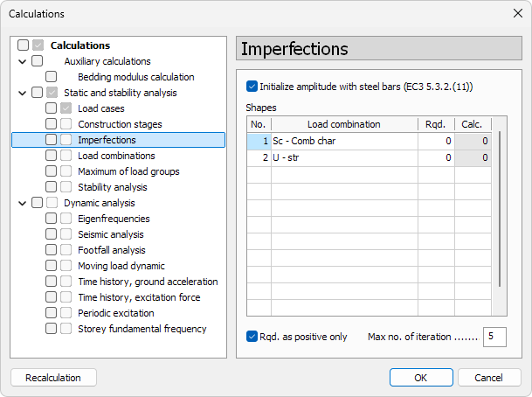
Task: Click the Max no. of iteration field
Action: [x=494, y=337]
